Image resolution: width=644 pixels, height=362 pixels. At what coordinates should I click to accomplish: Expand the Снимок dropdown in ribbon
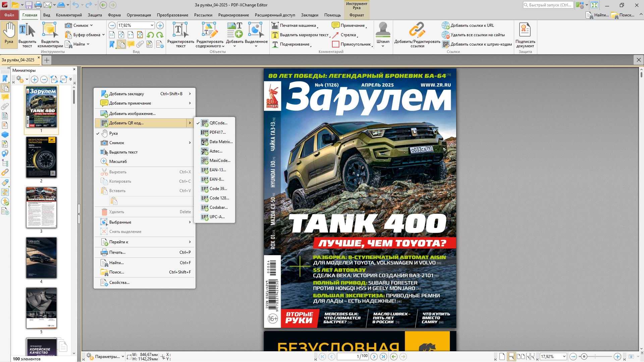tap(91, 25)
